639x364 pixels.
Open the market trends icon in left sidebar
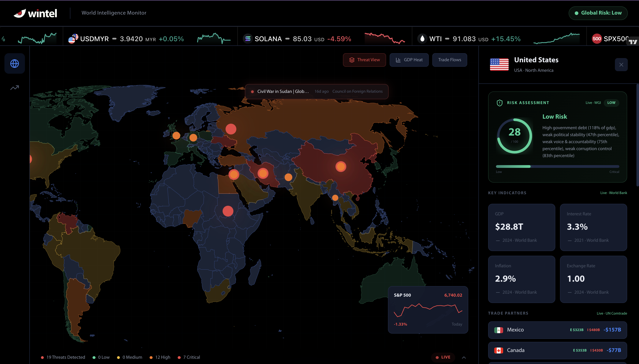(15, 87)
